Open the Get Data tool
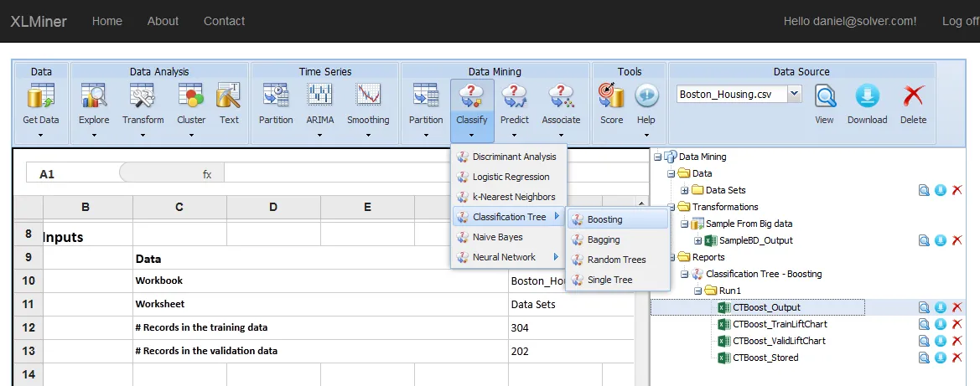980x386 pixels. point(40,103)
